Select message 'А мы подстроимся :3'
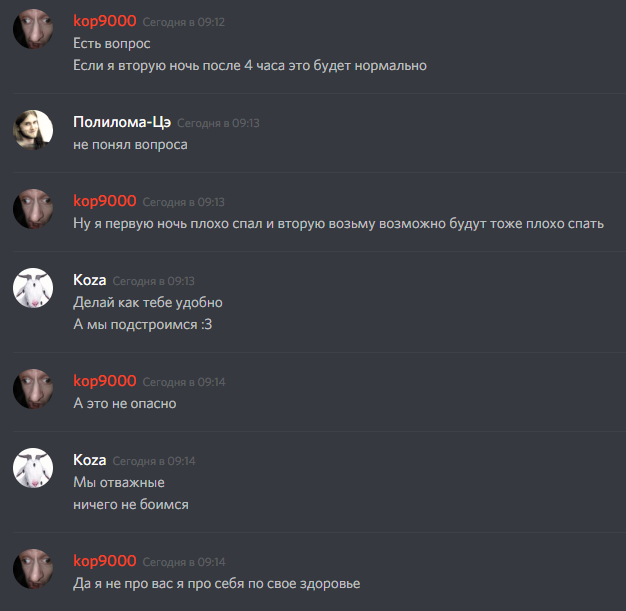 pyautogui.click(x=143, y=324)
